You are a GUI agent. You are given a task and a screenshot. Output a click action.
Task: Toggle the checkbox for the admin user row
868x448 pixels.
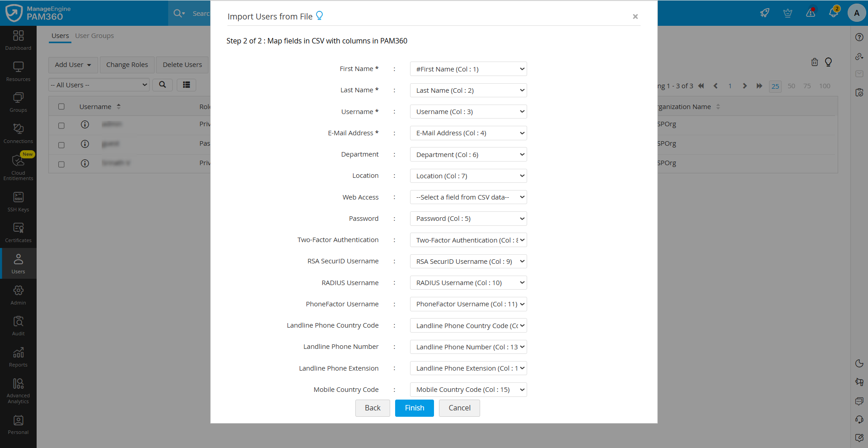pyautogui.click(x=61, y=125)
